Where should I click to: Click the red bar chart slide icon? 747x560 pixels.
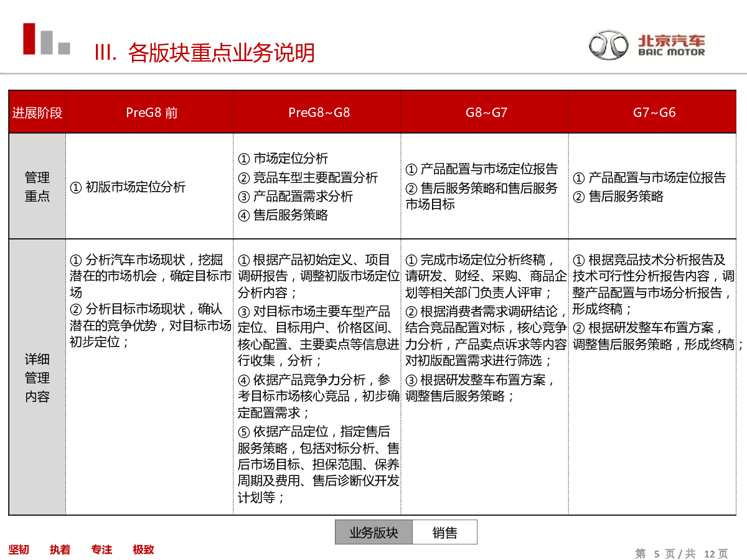[46, 39]
